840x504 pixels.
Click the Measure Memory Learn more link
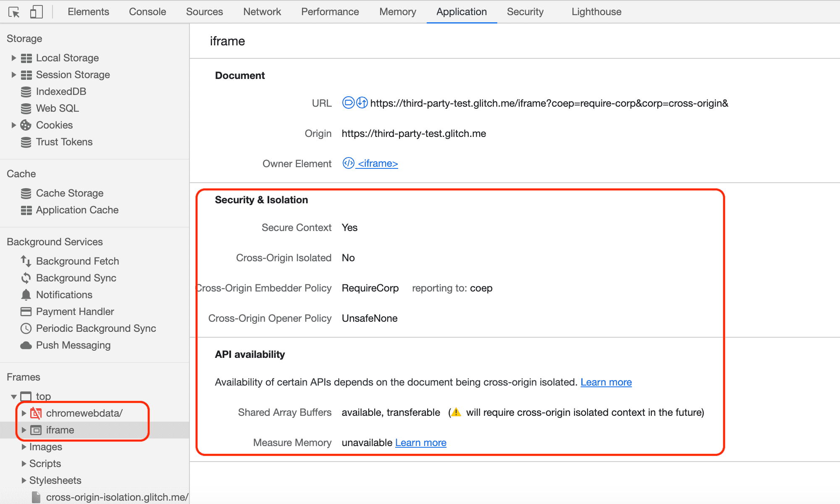tap(420, 443)
